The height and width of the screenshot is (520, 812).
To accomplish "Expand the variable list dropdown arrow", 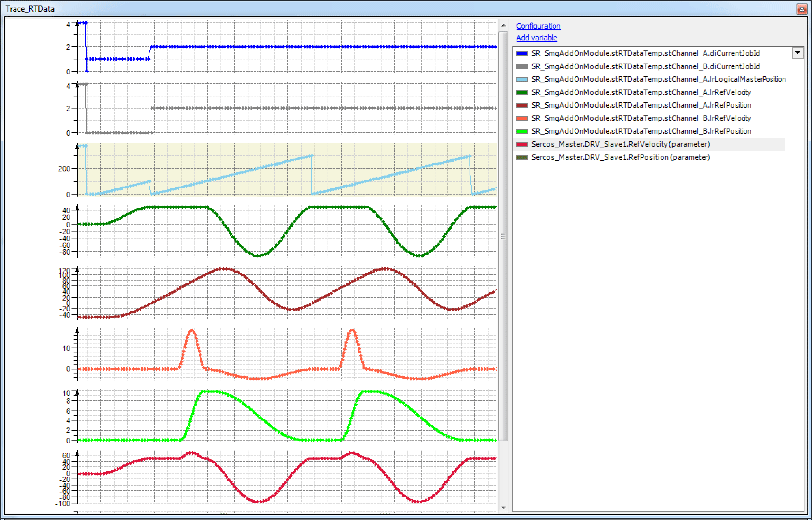I will tap(798, 53).
